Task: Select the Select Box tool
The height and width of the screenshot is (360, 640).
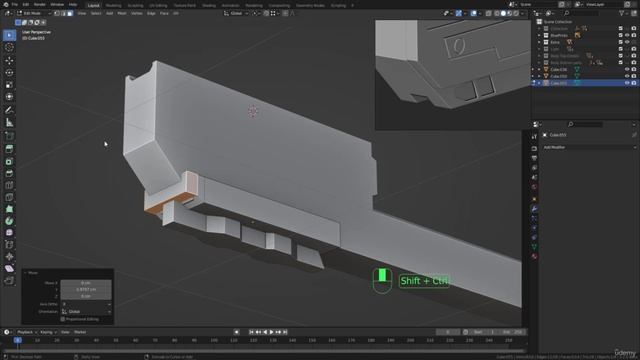Action: point(9,35)
